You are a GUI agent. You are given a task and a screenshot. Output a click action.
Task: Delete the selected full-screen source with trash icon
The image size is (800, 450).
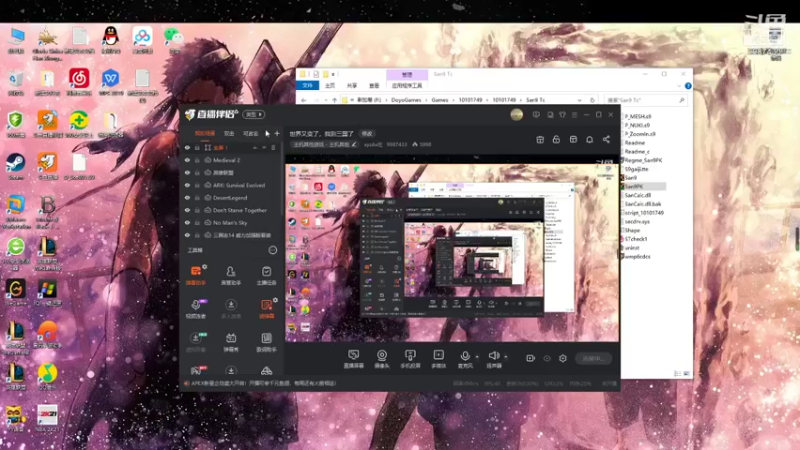pos(273,147)
